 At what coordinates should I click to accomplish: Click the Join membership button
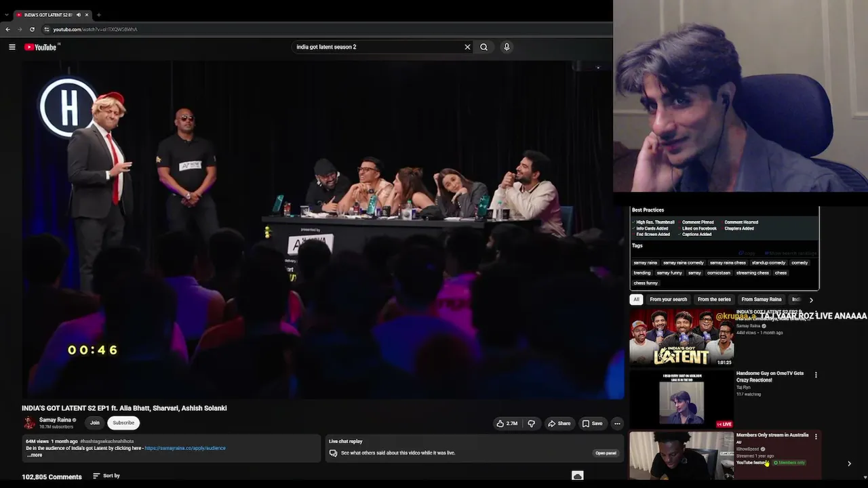95,423
